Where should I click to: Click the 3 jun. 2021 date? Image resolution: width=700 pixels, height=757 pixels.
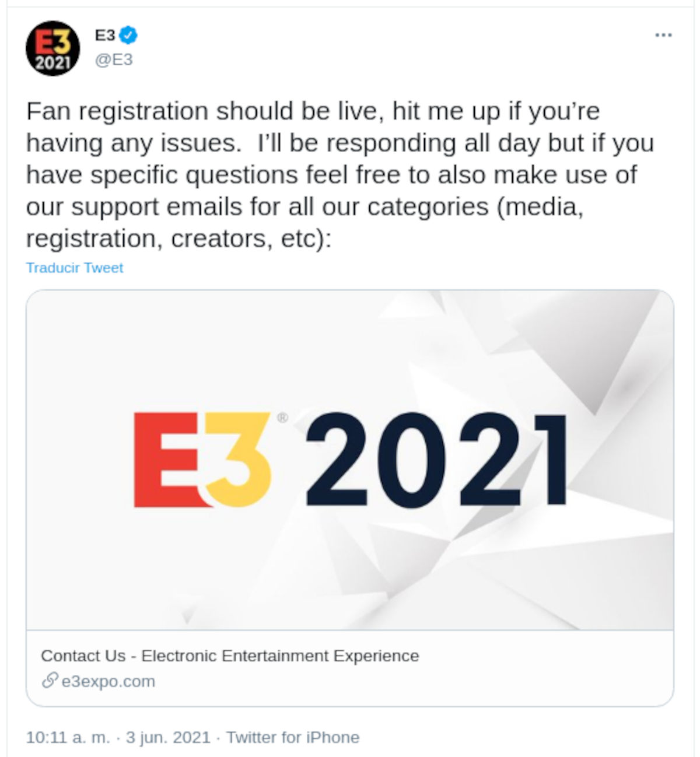point(168,737)
